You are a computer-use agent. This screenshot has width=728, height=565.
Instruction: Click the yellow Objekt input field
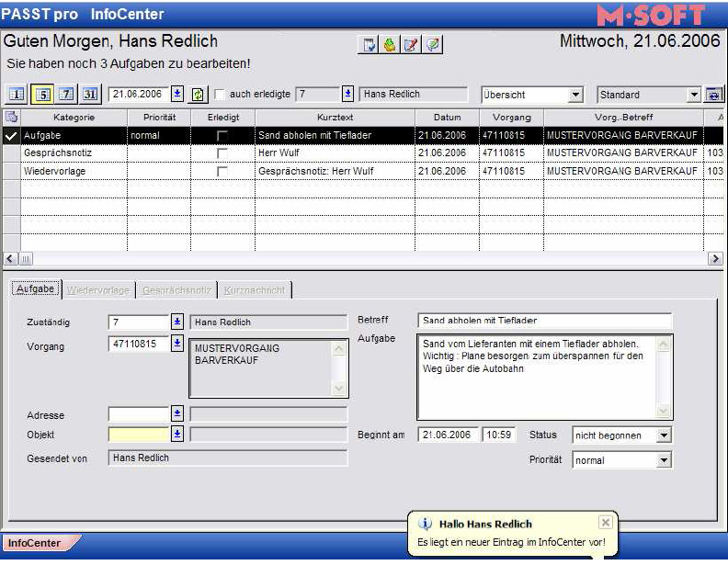pyautogui.click(x=139, y=435)
